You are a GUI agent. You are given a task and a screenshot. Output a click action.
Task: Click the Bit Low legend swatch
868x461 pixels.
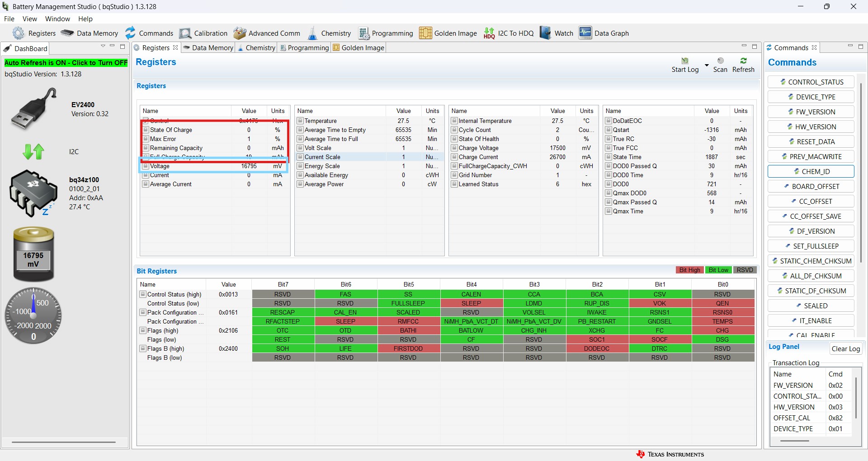718,270
